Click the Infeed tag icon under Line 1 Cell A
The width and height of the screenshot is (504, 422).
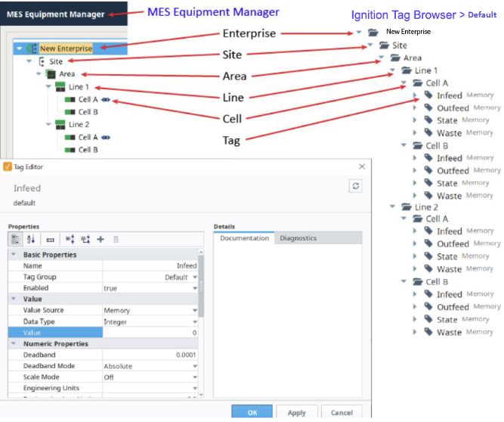point(428,95)
